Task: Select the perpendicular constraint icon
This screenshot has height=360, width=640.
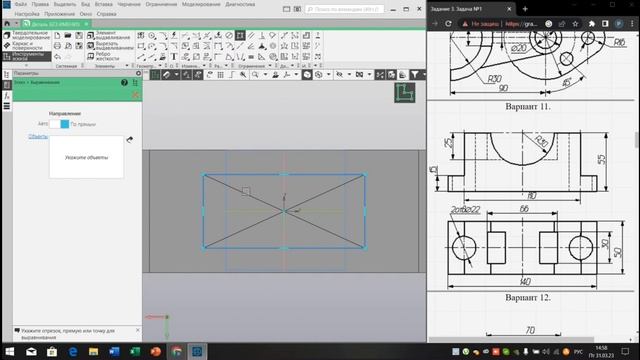Action: tap(262, 36)
